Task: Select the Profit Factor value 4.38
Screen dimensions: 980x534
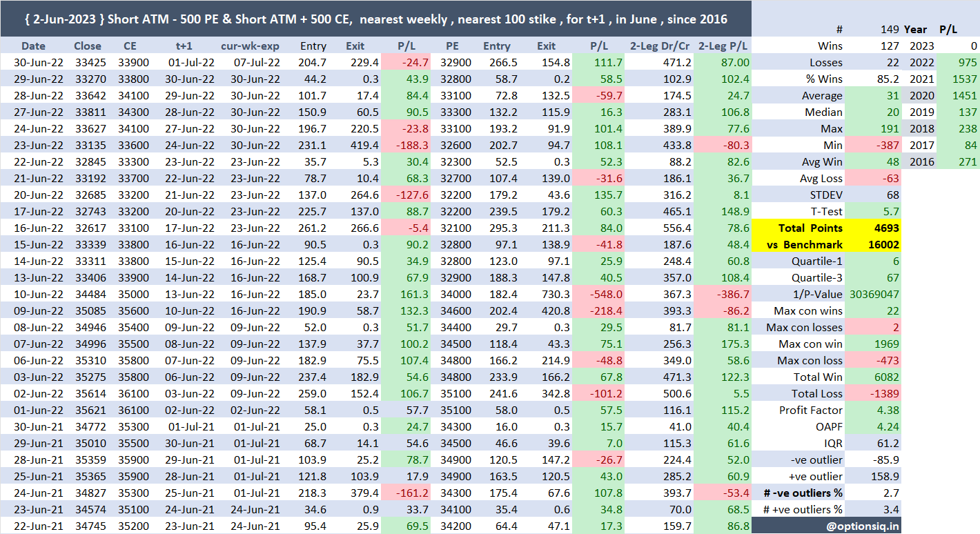Action: tap(889, 411)
